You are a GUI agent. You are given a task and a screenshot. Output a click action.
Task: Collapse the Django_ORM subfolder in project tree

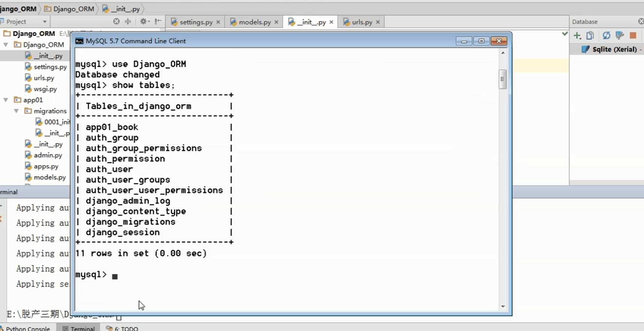point(6,45)
